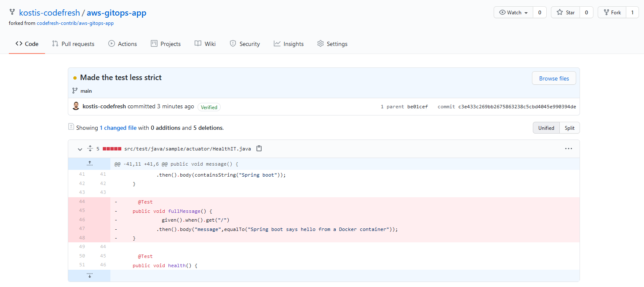Click the yellow pending status dot
The image size is (644, 287).
coord(75,78)
